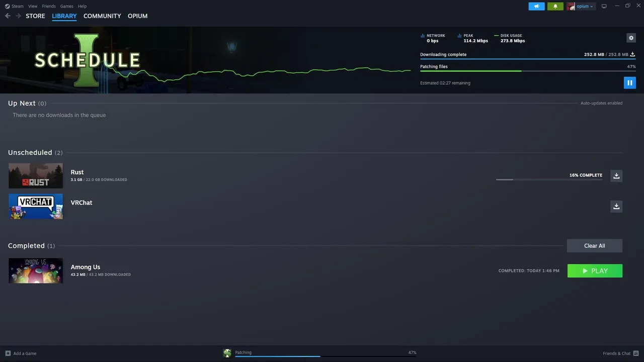Open the OPIUM profile tab
The height and width of the screenshot is (362, 644).
(137, 16)
